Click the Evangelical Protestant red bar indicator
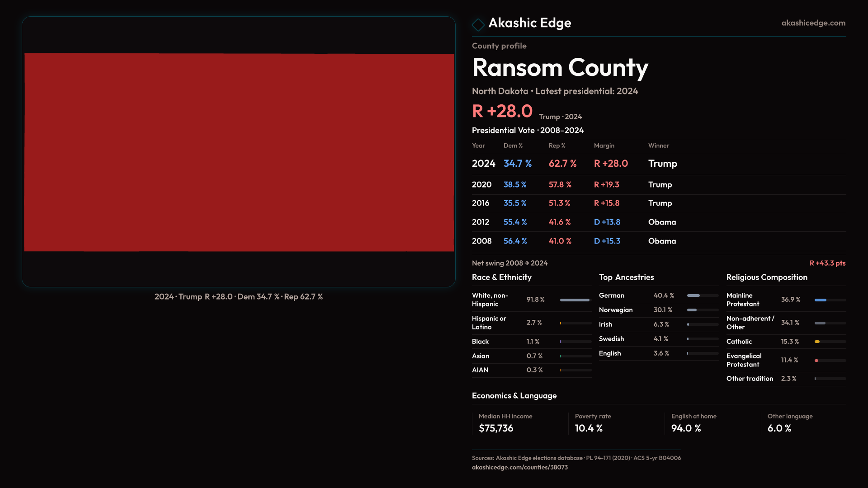The image size is (868, 488). coord(817,361)
